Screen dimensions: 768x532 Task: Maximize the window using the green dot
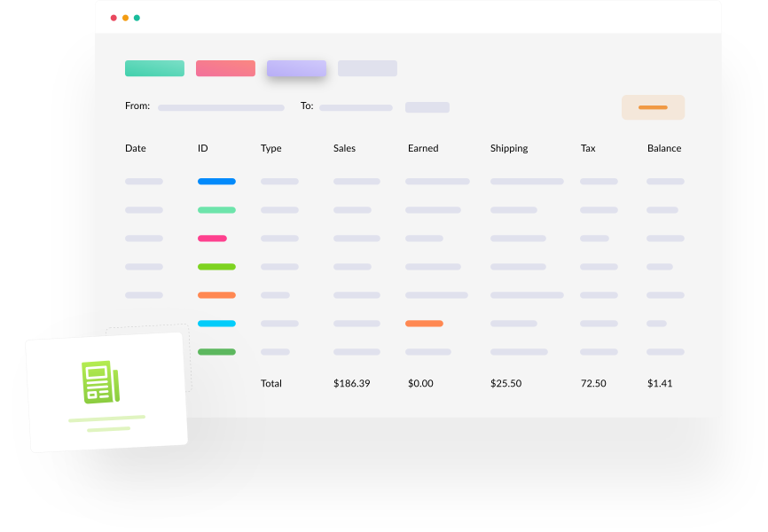(x=137, y=18)
